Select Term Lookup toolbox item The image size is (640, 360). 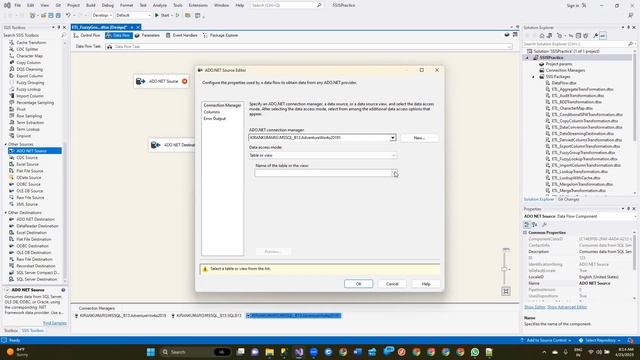(x=28, y=129)
